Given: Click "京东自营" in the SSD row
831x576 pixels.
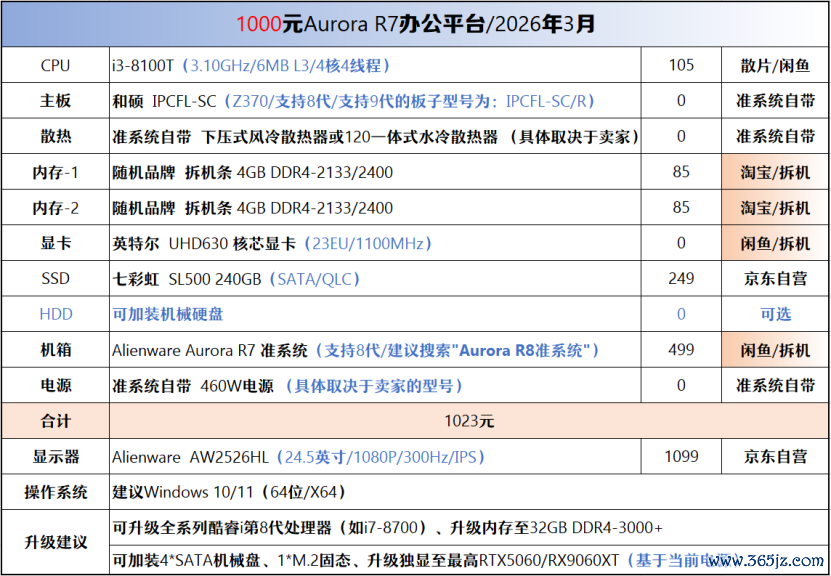Looking at the screenshot, I should pos(775,278).
